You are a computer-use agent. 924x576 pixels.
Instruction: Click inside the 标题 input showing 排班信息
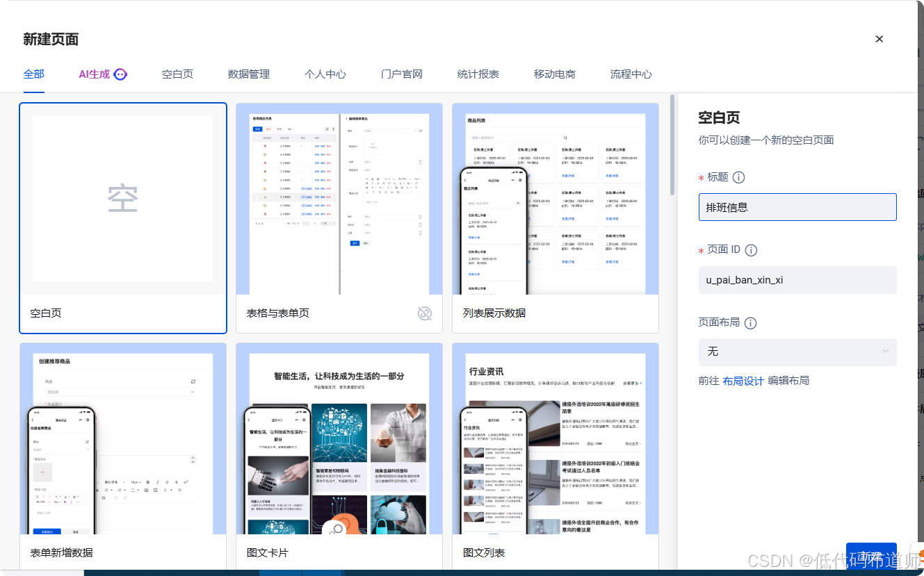point(797,206)
